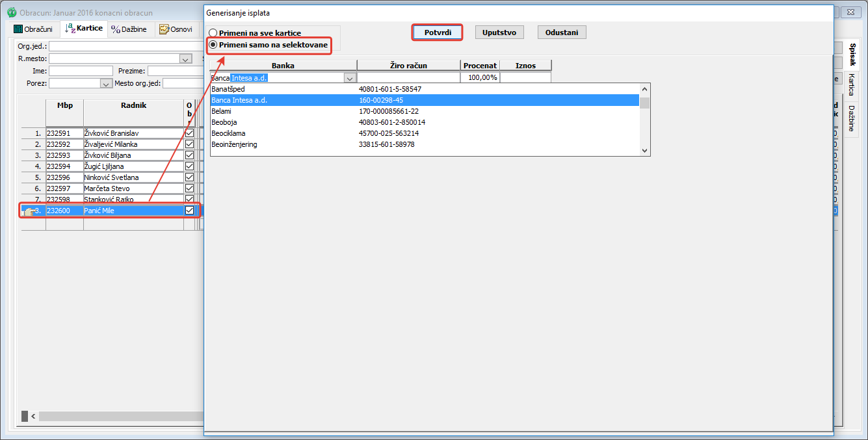This screenshot has height=440, width=868.
Task: Open the Porez dropdown
Action: (105, 84)
